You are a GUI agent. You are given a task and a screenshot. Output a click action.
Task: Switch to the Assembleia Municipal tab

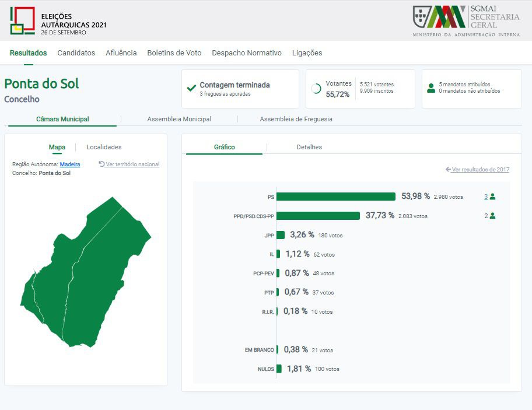pos(179,119)
